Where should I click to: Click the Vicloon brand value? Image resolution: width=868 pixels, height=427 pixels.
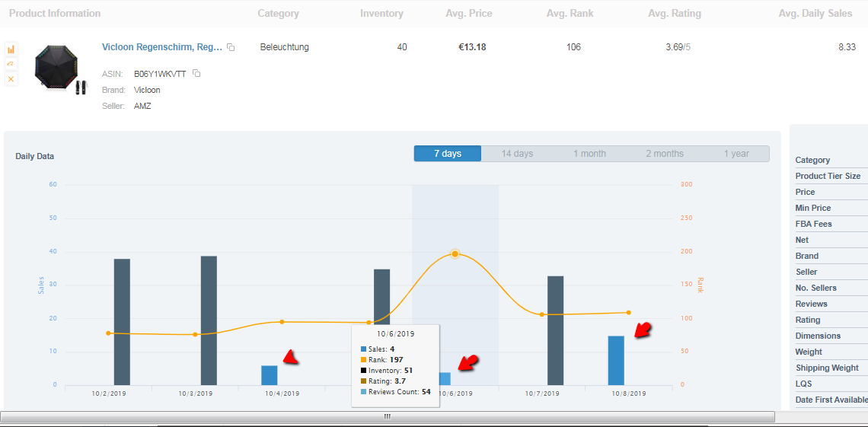pyautogui.click(x=147, y=90)
